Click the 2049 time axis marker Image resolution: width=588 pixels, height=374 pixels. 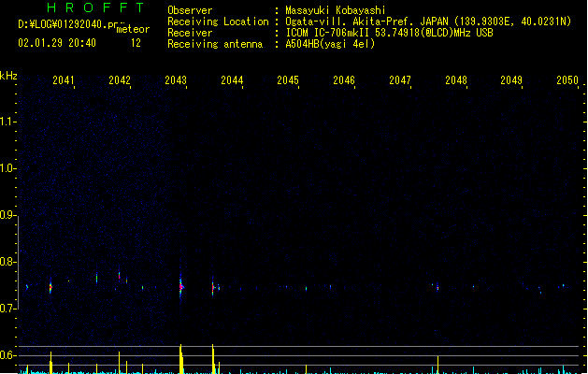click(511, 79)
